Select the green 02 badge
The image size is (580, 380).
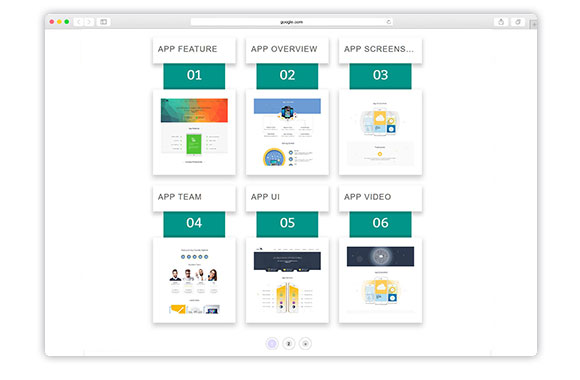point(287,76)
